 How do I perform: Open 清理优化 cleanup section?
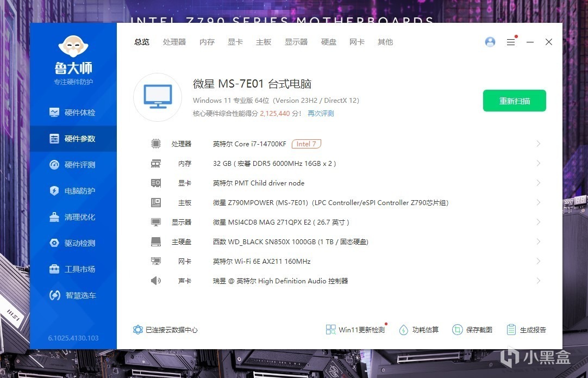pos(73,217)
